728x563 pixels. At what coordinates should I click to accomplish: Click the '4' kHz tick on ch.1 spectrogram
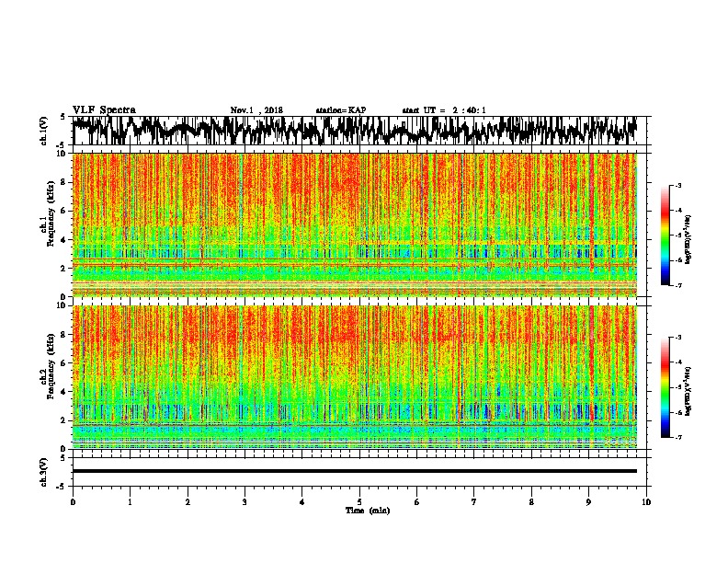[x=65, y=240]
